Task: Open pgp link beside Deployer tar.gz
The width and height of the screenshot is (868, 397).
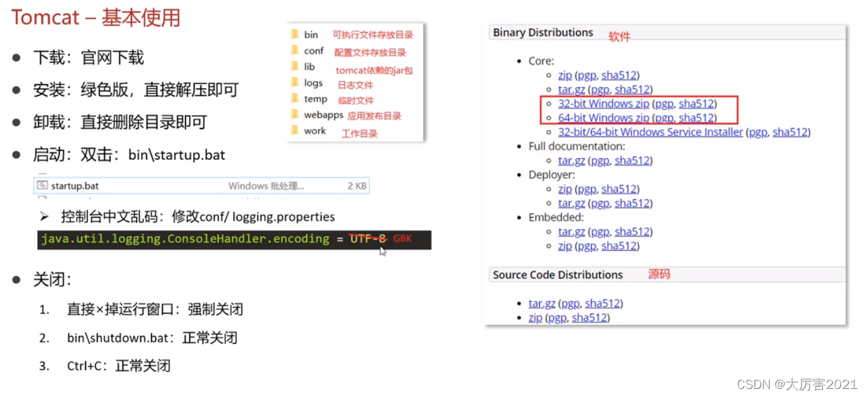Action: tap(600, 203)
